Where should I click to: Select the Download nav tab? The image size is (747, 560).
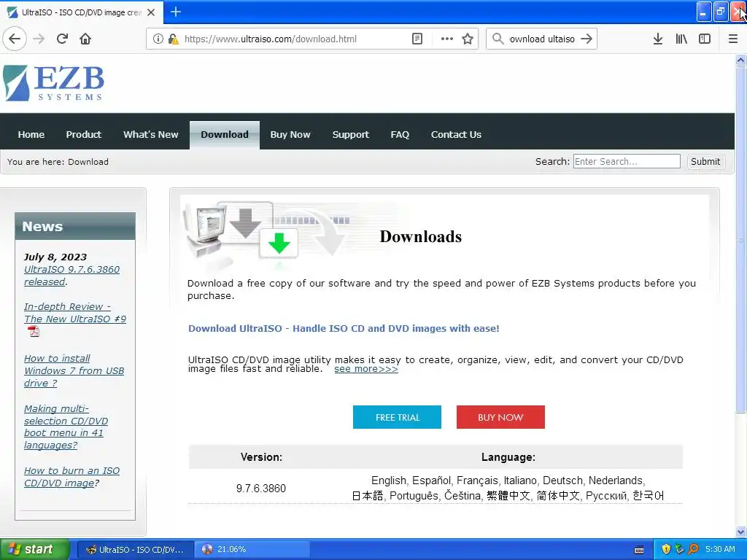pyautogui.click(x=225, y=135)
